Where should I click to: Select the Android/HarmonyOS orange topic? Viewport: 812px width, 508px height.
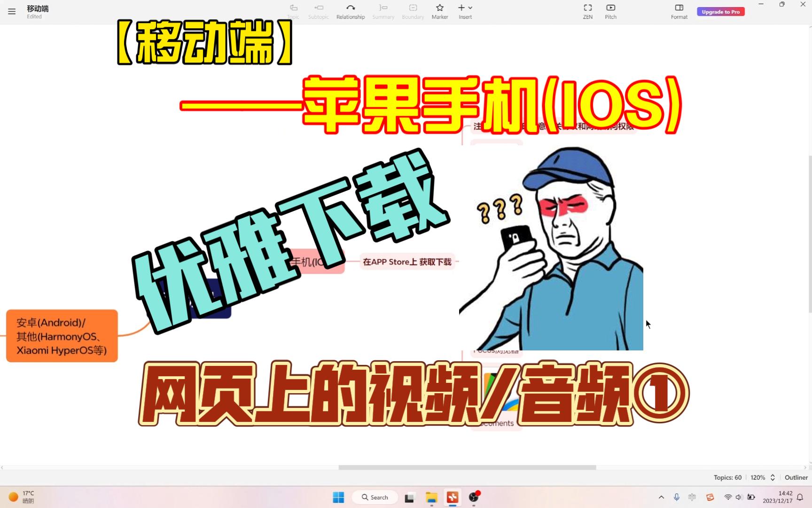[62, 336]
